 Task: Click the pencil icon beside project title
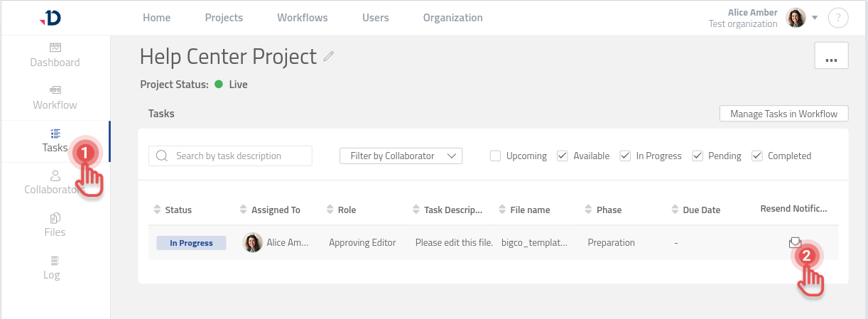point(328,56)
